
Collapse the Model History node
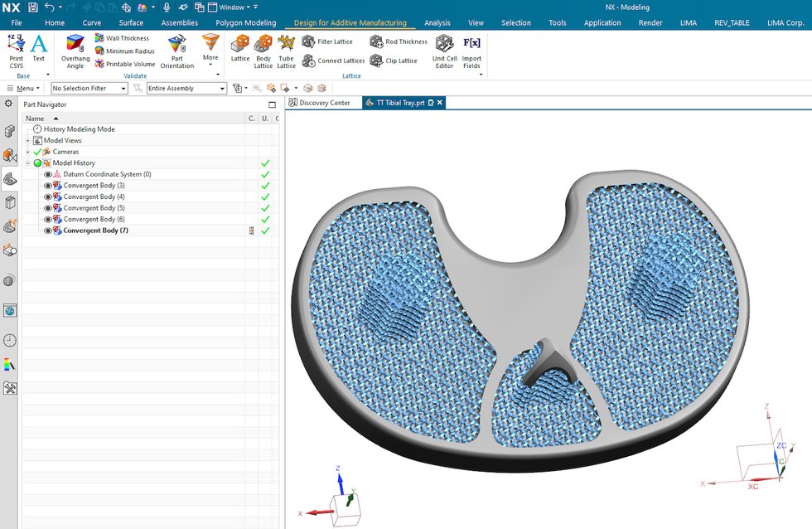[x=27, y=163]
